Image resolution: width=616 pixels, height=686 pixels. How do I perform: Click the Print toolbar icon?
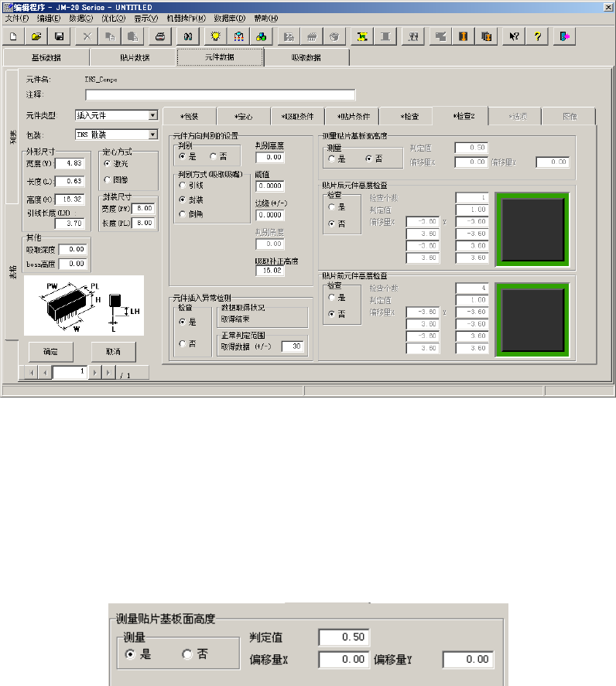(159, 36)
